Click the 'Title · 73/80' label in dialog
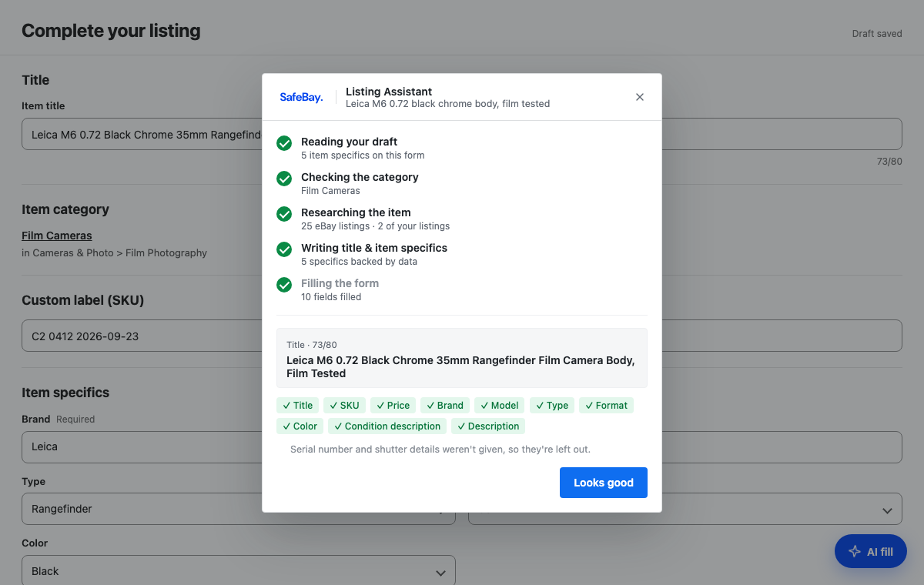This screenshot has height=585, width=924. [312, 345]
